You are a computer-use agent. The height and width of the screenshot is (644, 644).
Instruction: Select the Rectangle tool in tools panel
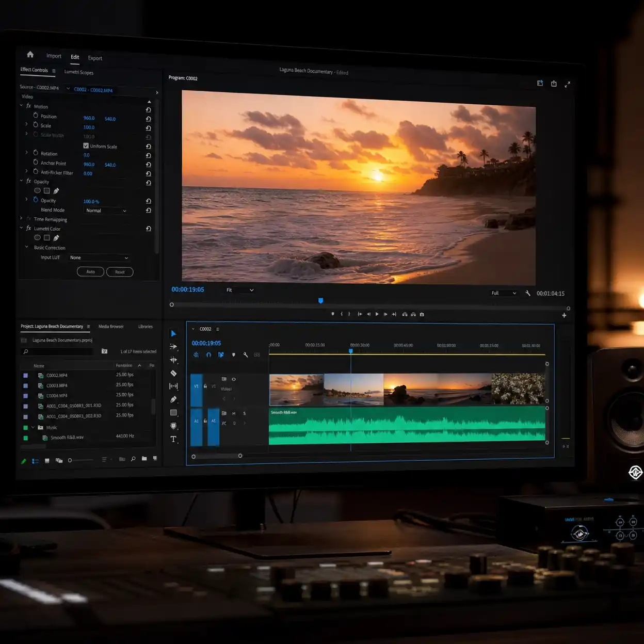(x=173, y=413)
